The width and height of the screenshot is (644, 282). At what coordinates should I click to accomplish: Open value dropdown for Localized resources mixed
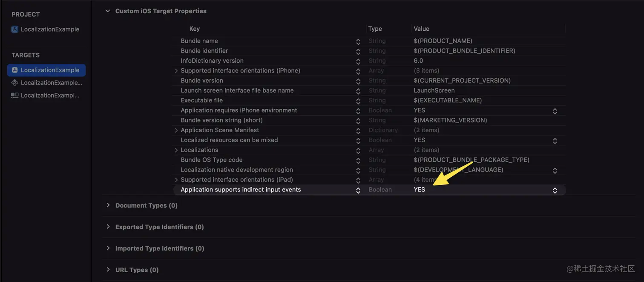(x=555, y=140)
